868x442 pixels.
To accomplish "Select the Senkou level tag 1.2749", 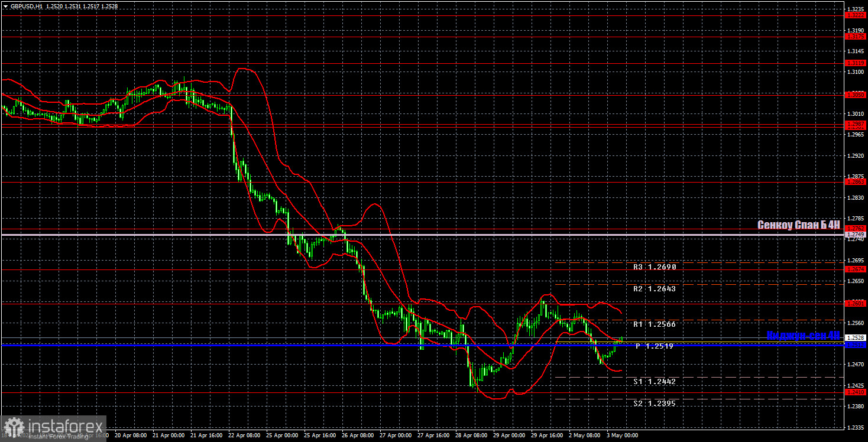I will (x=856, y=235).
